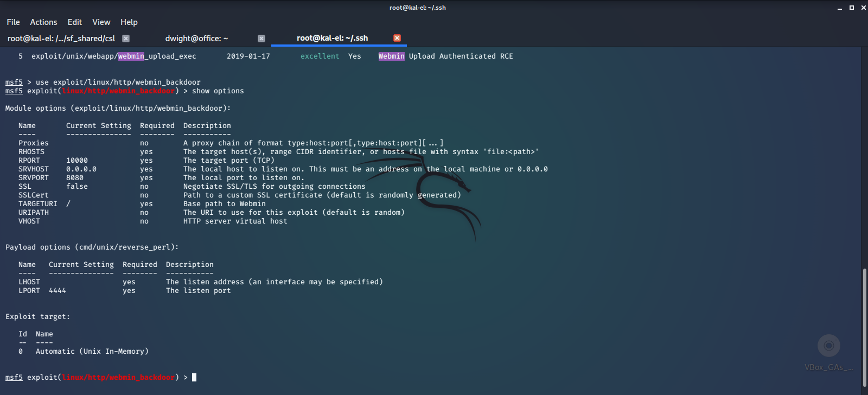Select the root@kal-el ~/.ssh tab
Screen dimensions: 868x395
tap(332, 38)
